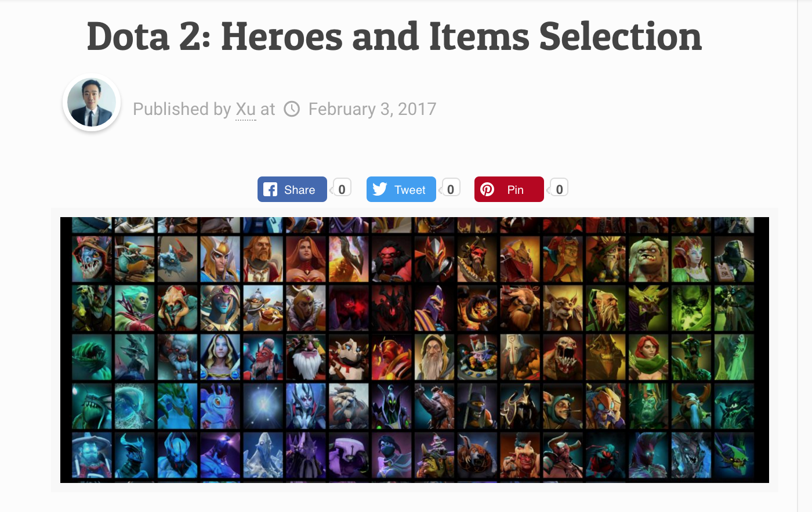Click the Twitter Tweet button
The width and height of the screenshot is (812, 512).
401,189
